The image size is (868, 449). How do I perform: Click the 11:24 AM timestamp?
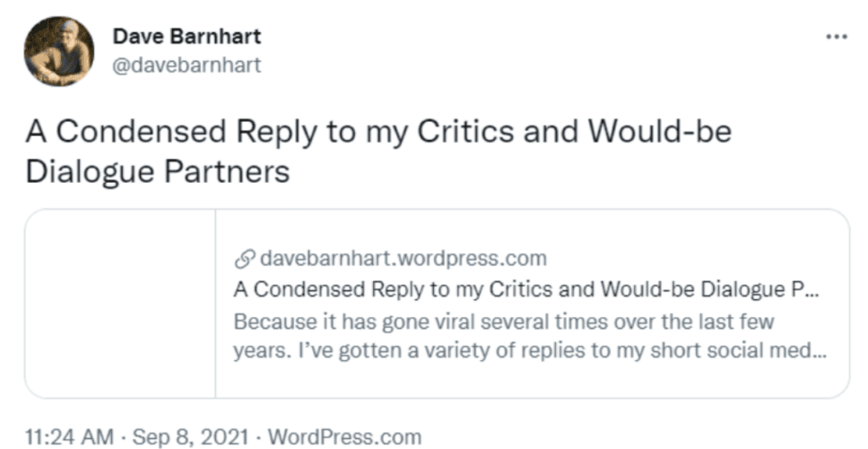[x=69, y=437]
